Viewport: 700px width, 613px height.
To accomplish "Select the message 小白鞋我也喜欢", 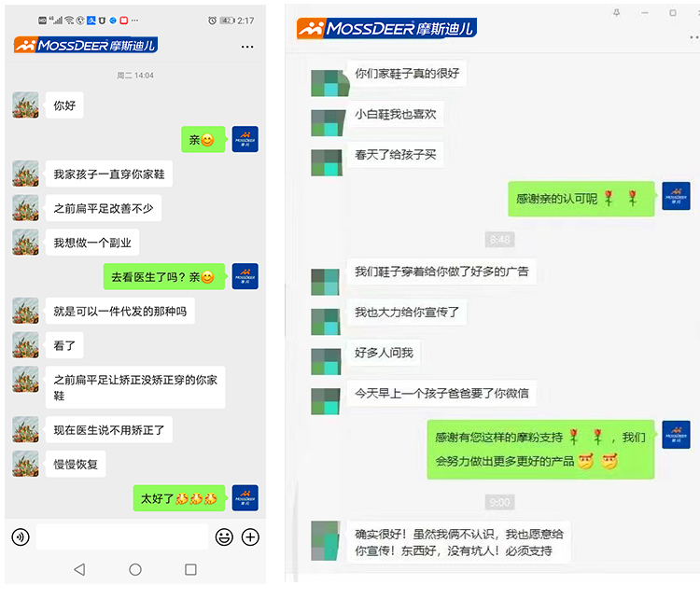I will coord(396,114).
